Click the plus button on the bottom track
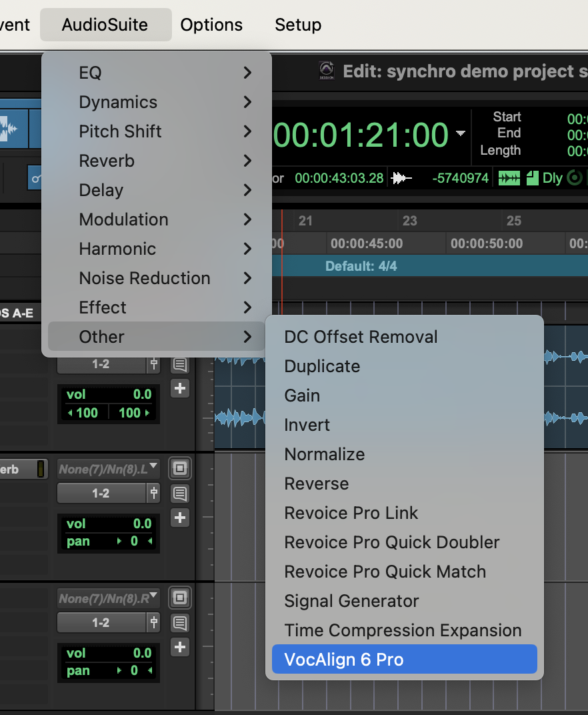This screenshot has height=715, width=588. coord(179,646)
